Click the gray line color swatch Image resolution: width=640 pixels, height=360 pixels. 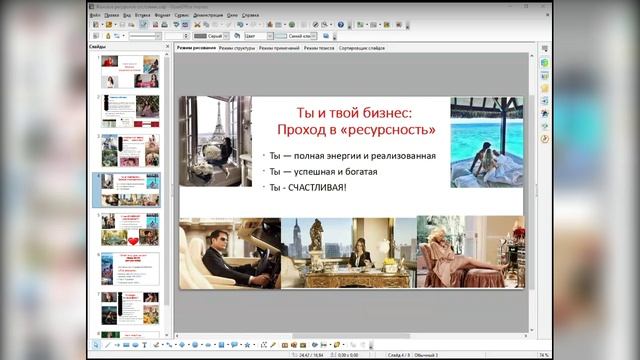(x=200, y=36)
